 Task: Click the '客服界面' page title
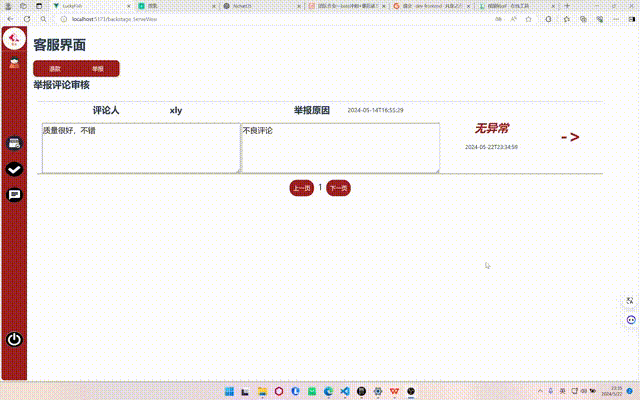coord(60,45)
